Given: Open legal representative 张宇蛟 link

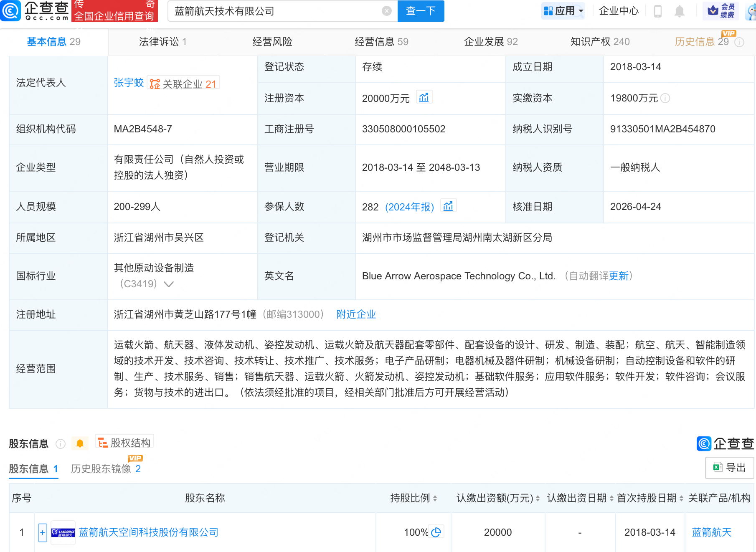Looking at the screenshot, I should pyautogui.click(x=129, y=83).
